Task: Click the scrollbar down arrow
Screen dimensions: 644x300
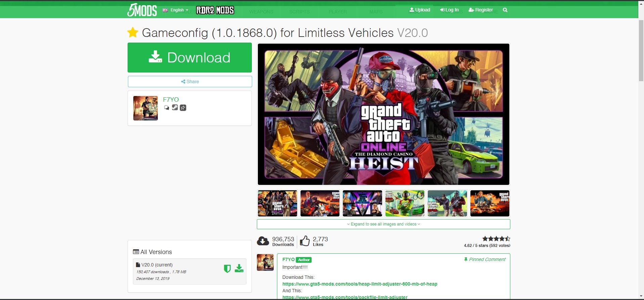Action: click(641, 296)
